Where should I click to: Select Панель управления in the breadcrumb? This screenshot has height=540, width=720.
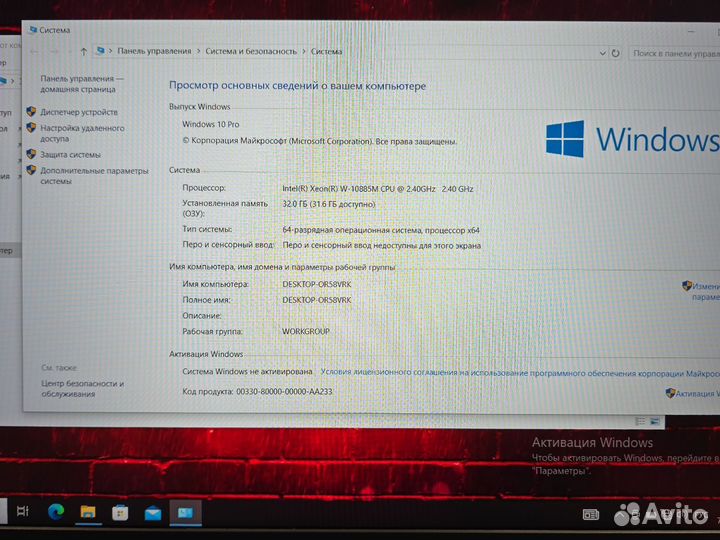pyautogui.click(x=154, y=51)
